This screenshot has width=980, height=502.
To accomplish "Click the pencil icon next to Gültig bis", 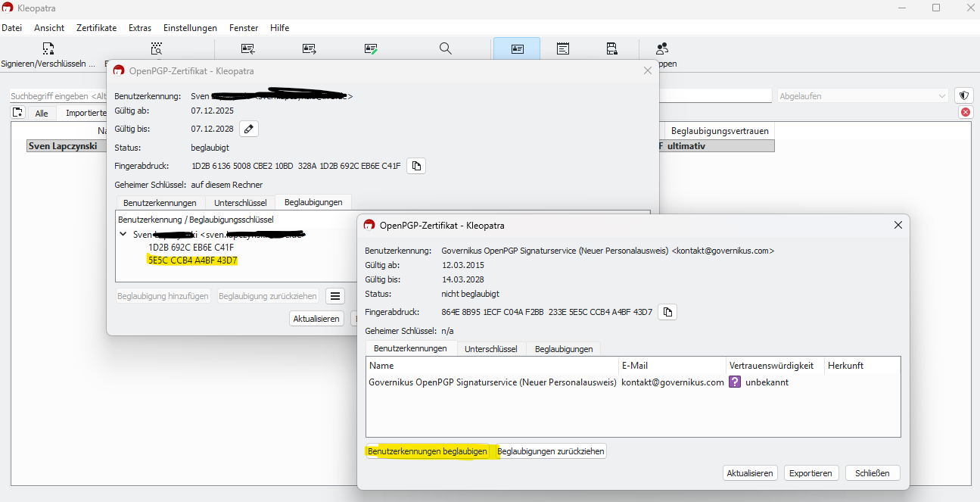I will tap(249, 129).
